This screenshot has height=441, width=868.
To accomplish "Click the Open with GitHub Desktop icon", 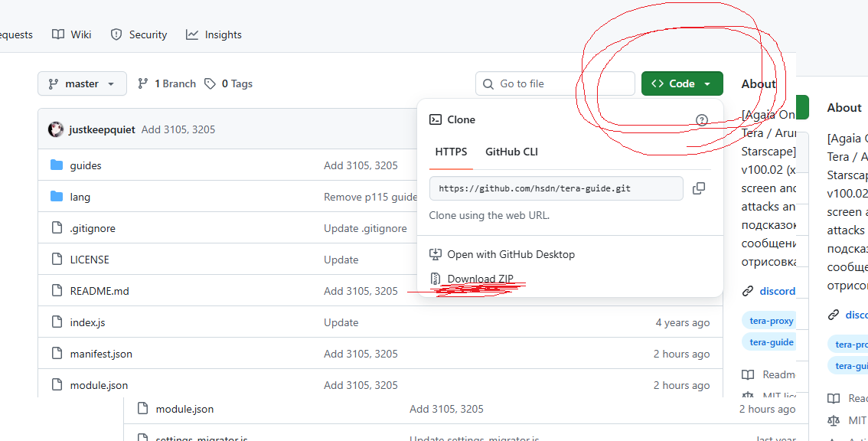I will [x=436, y=254].
